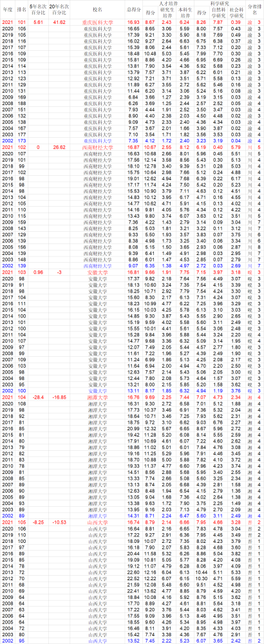Select the 排名 column header
This screenshot has width=264, height=644.
coord(22,10)
